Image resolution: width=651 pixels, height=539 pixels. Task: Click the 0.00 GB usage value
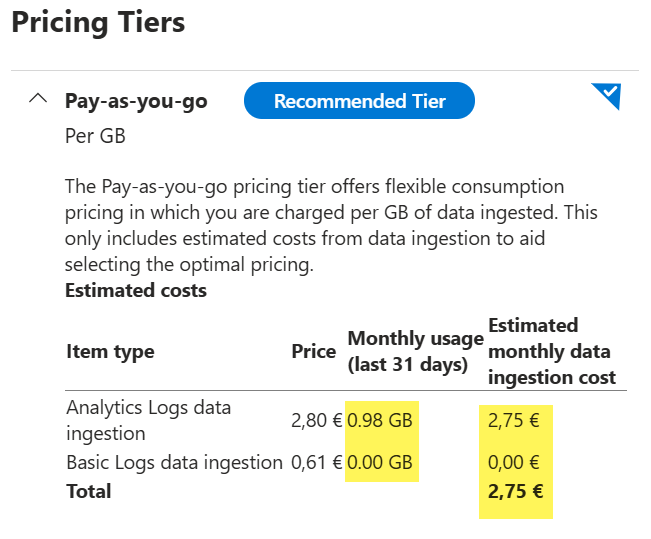(x=379, y=462)
